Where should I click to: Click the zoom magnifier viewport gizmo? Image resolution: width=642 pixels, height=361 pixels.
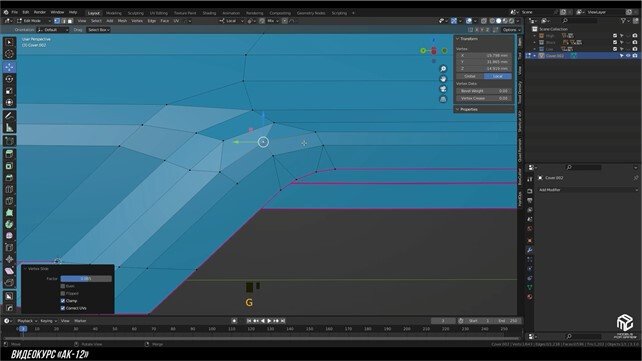[443, 69]
